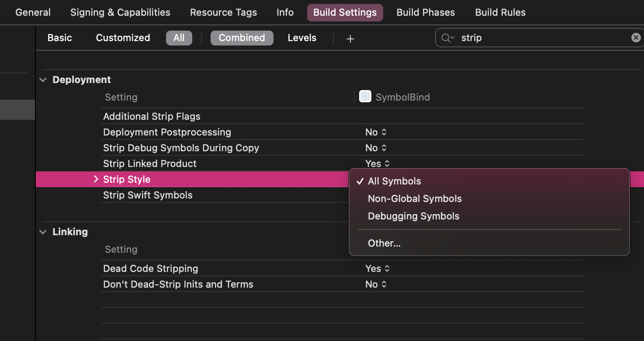Collapse the Linking section
The height and width of the screenshot is (341, 644).
(43, 232)
